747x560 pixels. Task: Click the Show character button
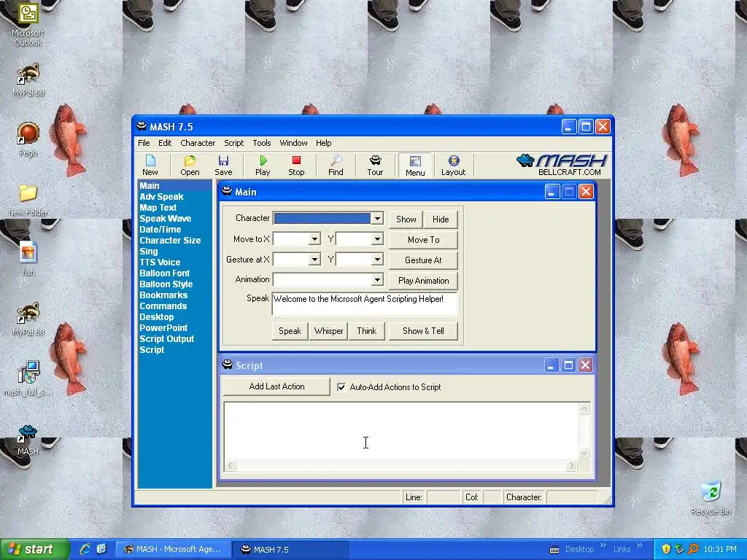pos(406,219)
